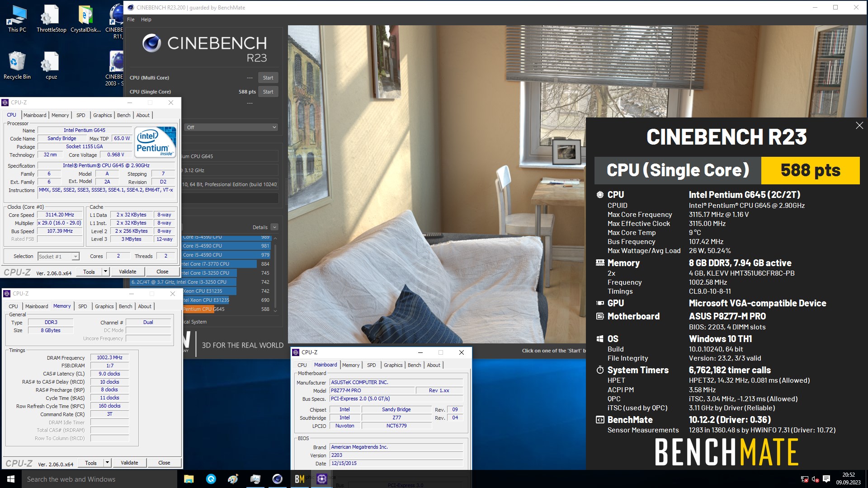Viewport: 868px width, 488px height.
Task: Click the Core Speed 3114.20 MHz field
Action: pyautogui.click(x=60, y=215)
